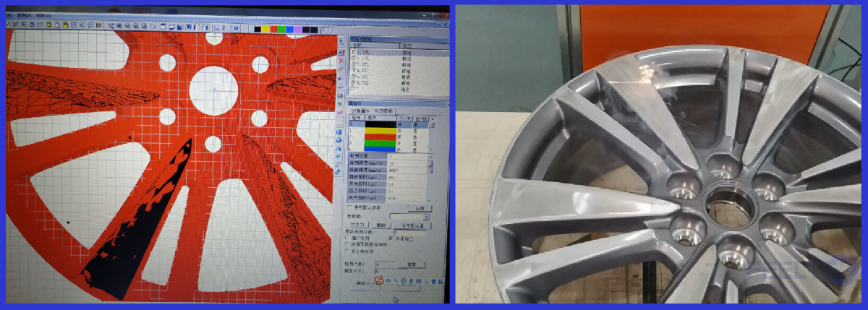This screenshot has width=868, height=310.
Task: Pick the red pen color in toolbar
Action: click(x=273, y=29)
